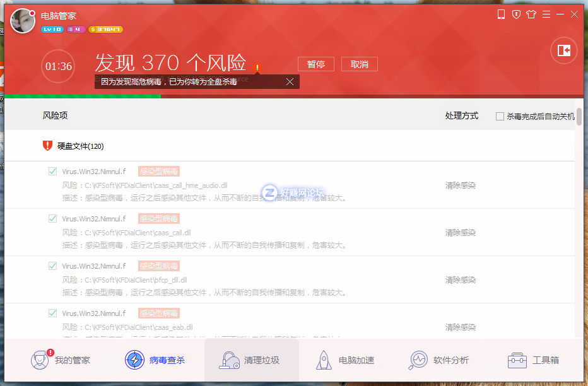The image size is (588, 386).
Task: Click the vertical scrollbar thumb
Action: click(x=579, y=117)
